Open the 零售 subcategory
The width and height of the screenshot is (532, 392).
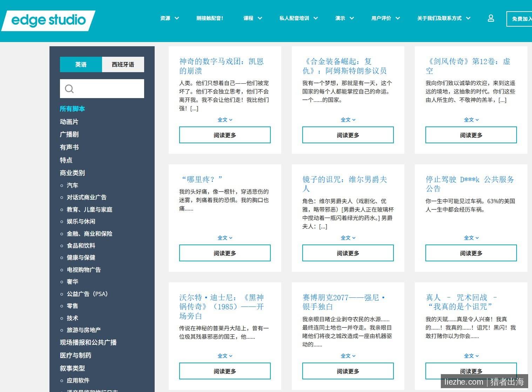click(73, 306)
